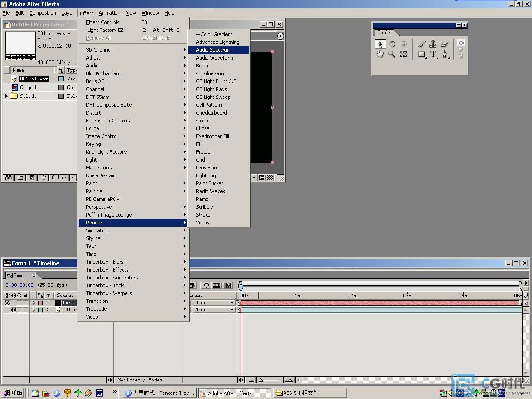Screen dimensions: 532x399
Task: Choose Audio Waveform effect
Action: [219, 58]
